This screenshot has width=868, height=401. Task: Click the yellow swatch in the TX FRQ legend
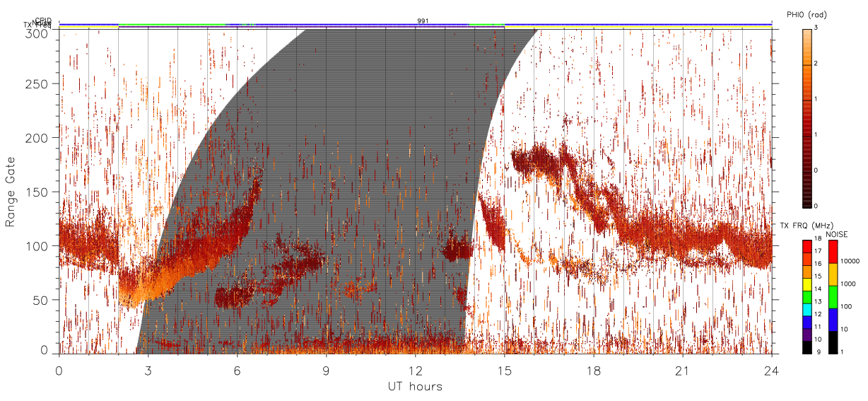pyautogui.click(x=807, y=284)
